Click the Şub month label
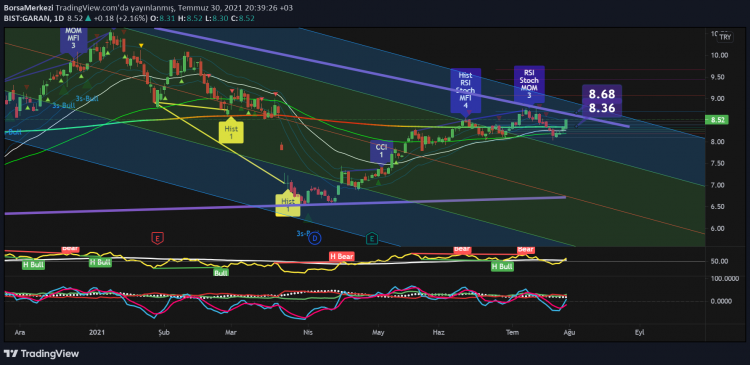The width and height of the screenshot is (750, 365). tap(164, 332)
